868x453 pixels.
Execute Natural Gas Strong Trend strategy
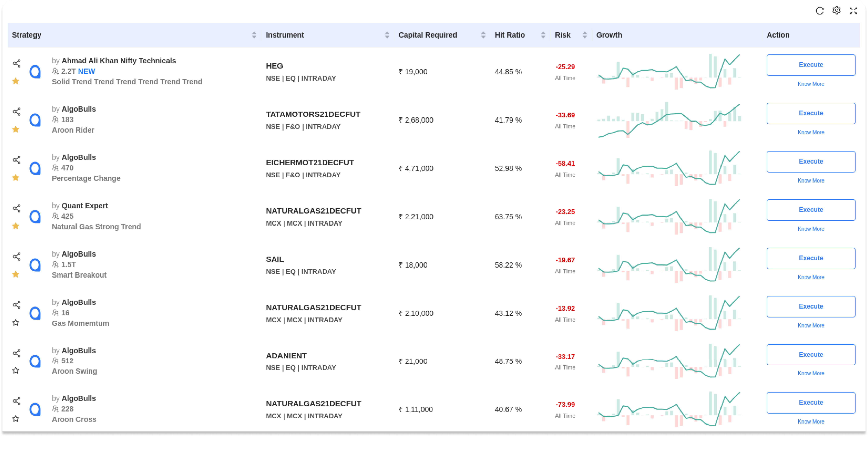(x=811, y=210)
